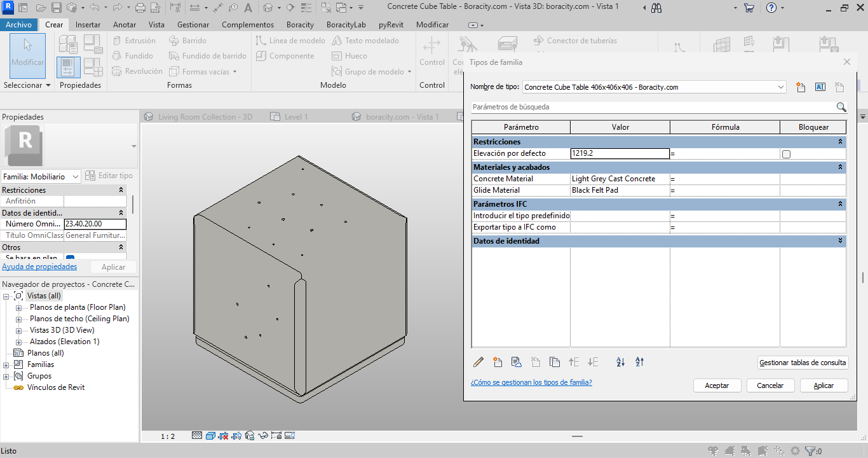Click the new family type icon
868x458 pixels.
801,87
